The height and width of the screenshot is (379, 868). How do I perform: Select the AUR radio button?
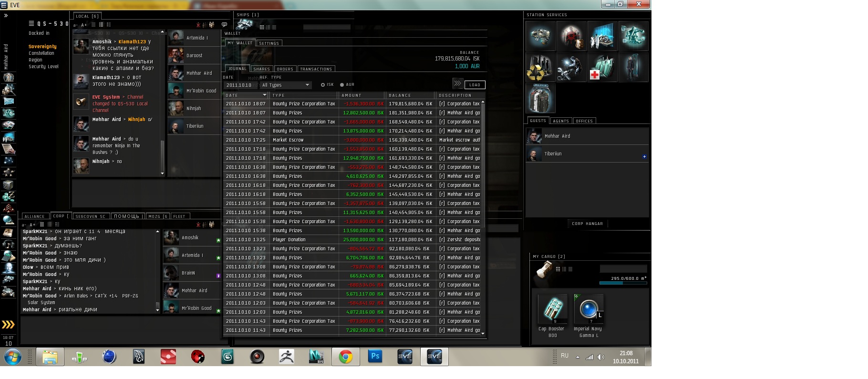342,85
